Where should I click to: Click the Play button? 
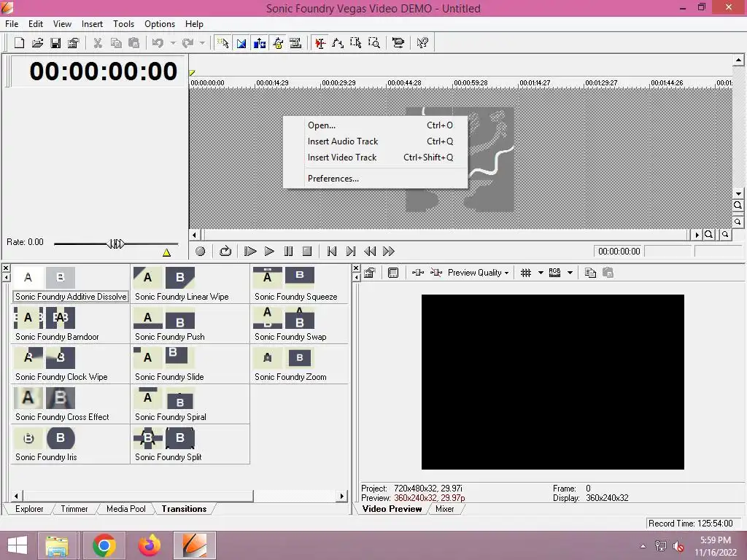pyautogui.click(x=269, y=251)
